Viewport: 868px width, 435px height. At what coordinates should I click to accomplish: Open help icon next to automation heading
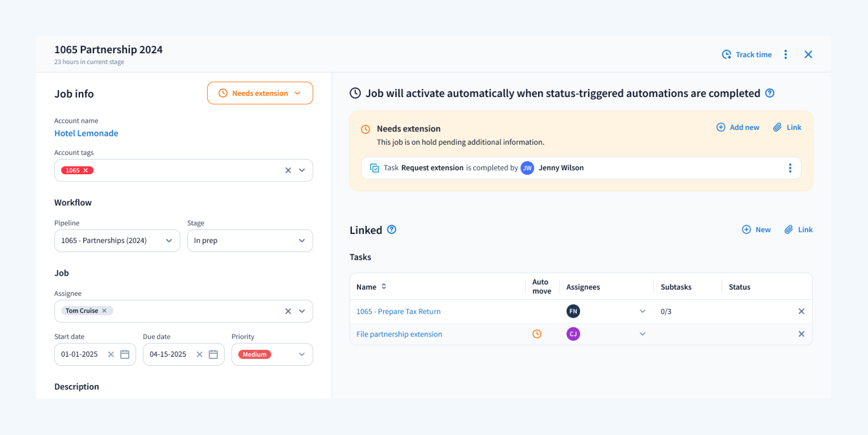[770, 93]
